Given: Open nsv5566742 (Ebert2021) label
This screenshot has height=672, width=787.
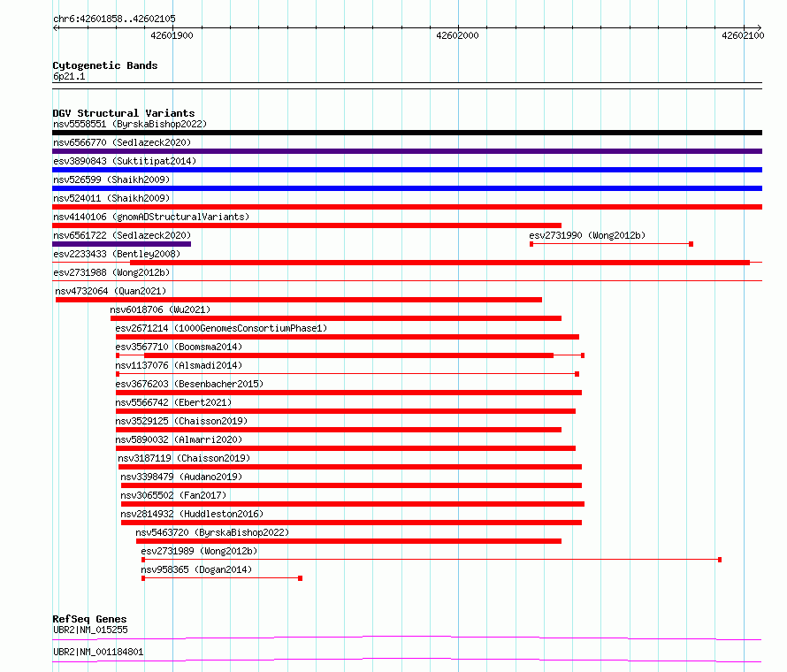Looking at the screenshot, I should point(173,402).
